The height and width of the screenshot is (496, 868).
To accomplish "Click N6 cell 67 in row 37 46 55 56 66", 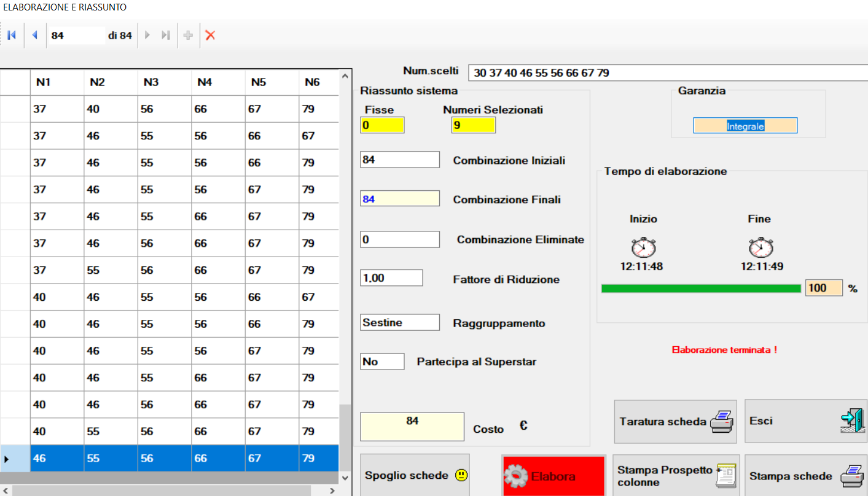I will [319, 136].
